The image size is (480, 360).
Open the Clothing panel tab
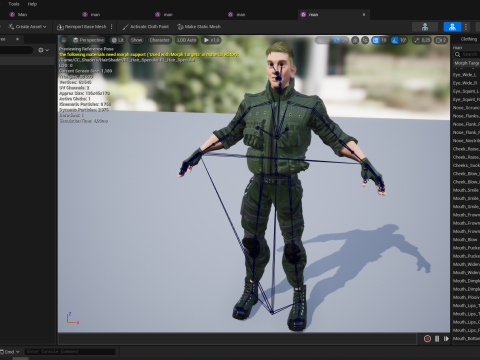pos(468,39)
